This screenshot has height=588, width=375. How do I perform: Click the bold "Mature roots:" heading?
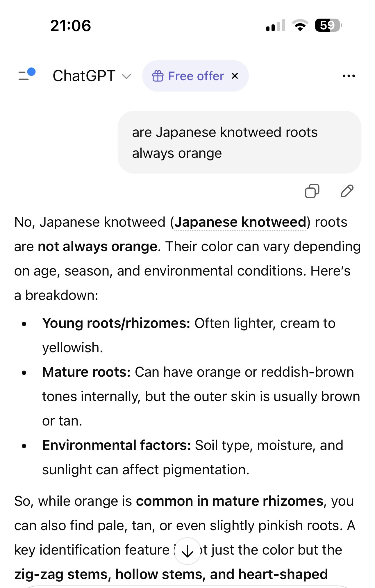(x=86, y=372)
